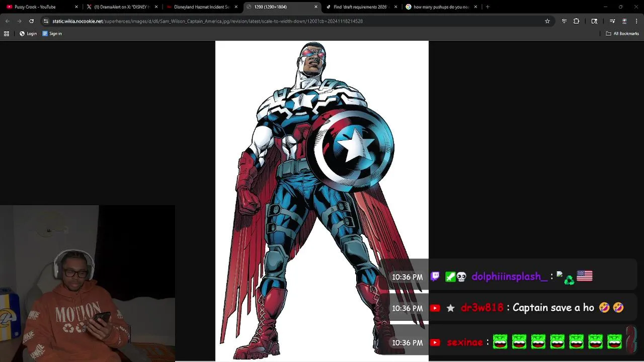The image size is (644, 362).
Task: Close the 'how many pushups' tab
Action: click(x=475, y=7)
